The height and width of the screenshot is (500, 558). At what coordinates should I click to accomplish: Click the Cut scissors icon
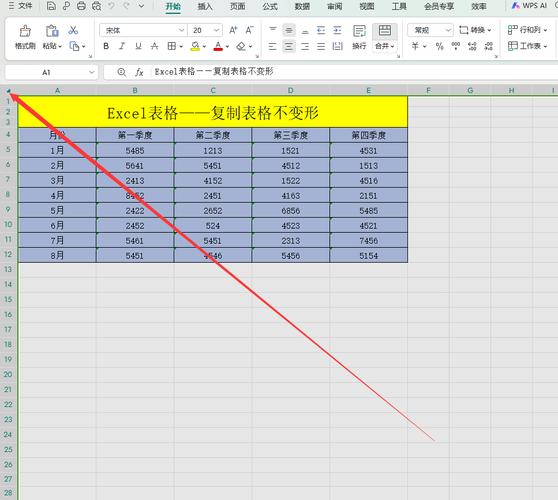coord(73,30)
